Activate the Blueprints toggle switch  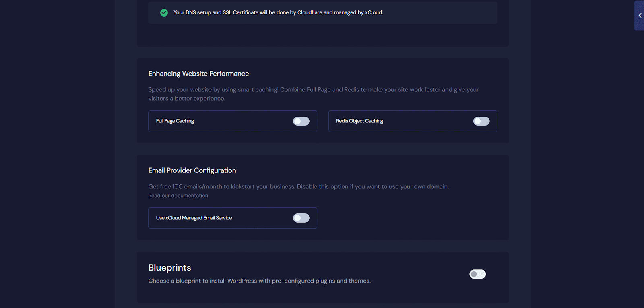tap(477, 274)
